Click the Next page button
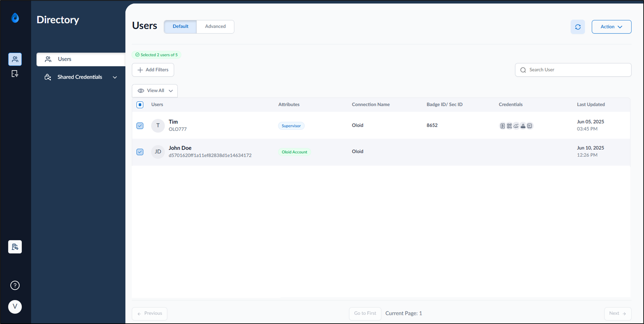The height and width of the screenshot is (324, 644). click(x=618, y=313)
